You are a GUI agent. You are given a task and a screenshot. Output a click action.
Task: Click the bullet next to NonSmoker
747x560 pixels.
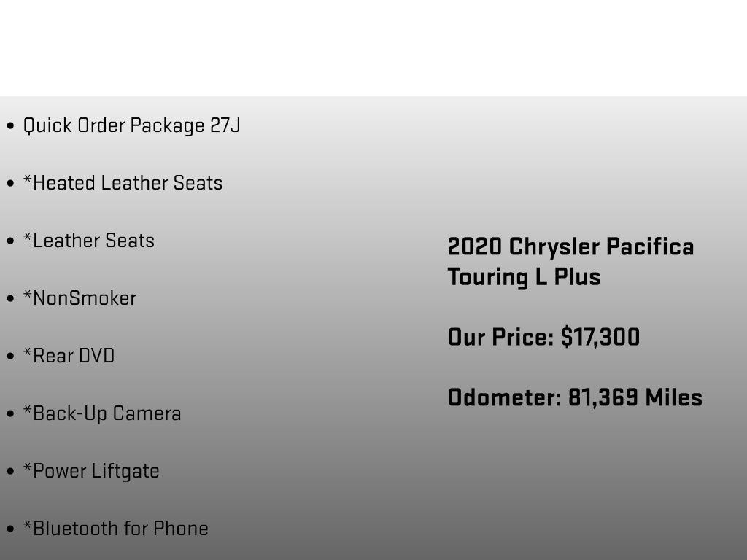[x=10, y=298]
